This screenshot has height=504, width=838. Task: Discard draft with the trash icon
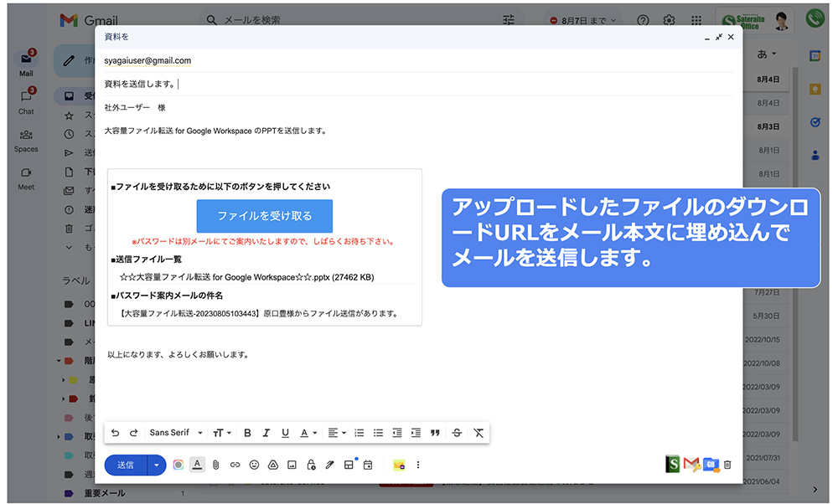point(727,465)
